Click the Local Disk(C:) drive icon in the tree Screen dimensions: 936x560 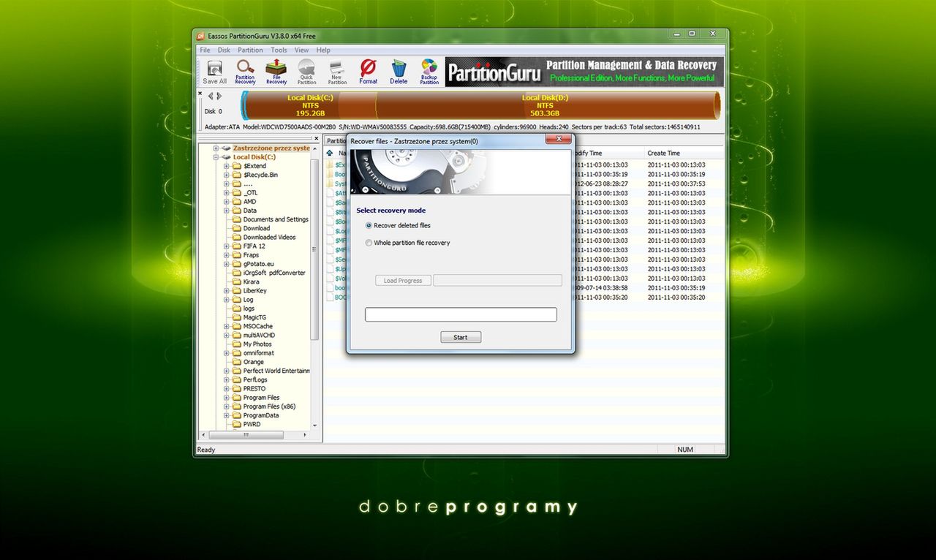pyautogui.click(x=227, y=157)
